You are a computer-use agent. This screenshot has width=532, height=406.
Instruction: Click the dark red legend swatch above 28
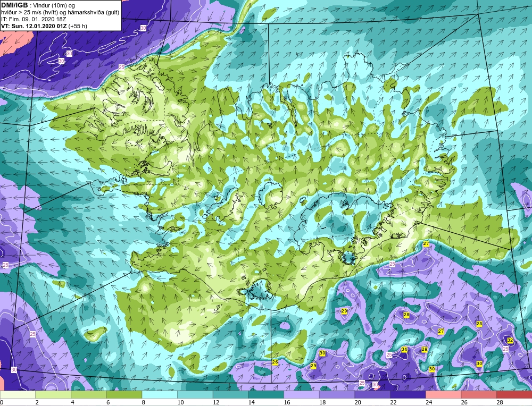pyautogui.click(x=514, y=395)
